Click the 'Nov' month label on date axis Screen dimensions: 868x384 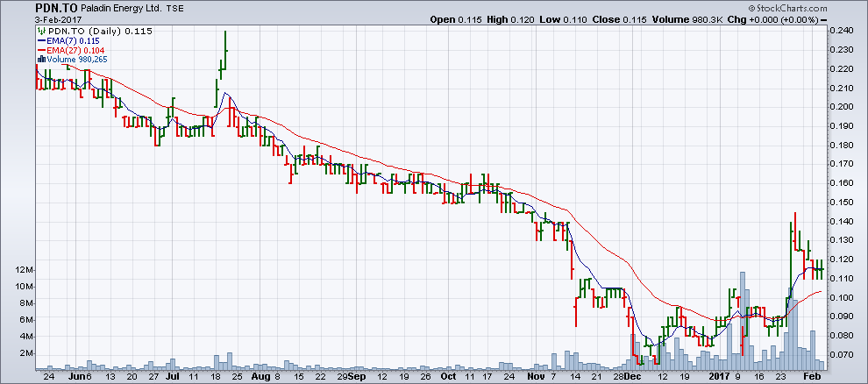coord(536,376)
